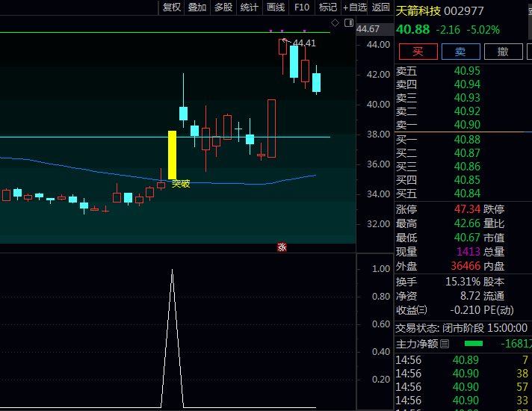Viewport: 532px width, 411px height.
Task: Click 卖三 price 40.93
Action: pyautogui.click(x=467, y=98)
